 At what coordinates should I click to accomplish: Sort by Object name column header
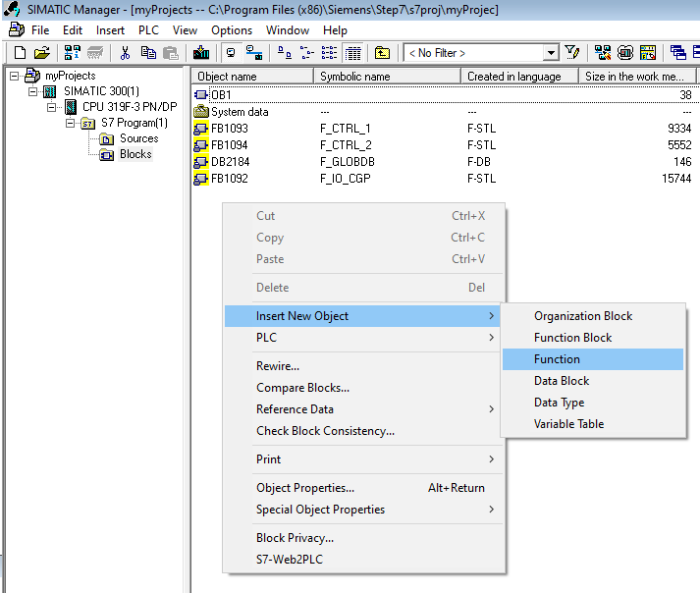point(252,77)
